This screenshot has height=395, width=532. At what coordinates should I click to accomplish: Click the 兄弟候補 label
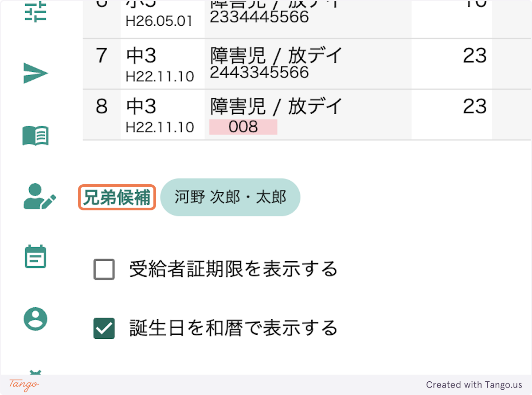pyautogui.click(x=117, y=197)
